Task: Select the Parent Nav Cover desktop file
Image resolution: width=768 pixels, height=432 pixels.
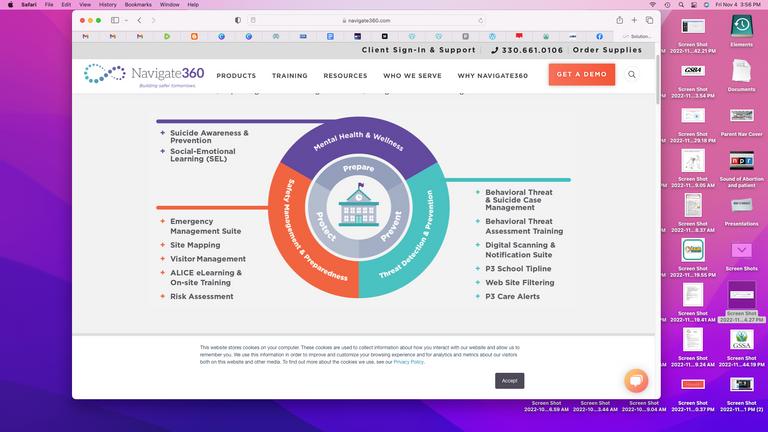Action: tap(742, 121)
